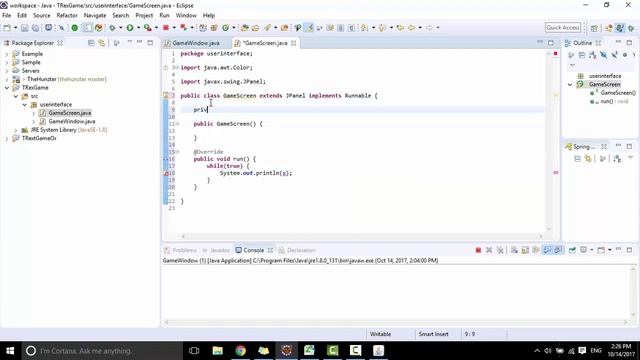Viewport: 640px width, 360px height.
Task: Click the console horizontal scrollbar
Action: click(396, 322)
